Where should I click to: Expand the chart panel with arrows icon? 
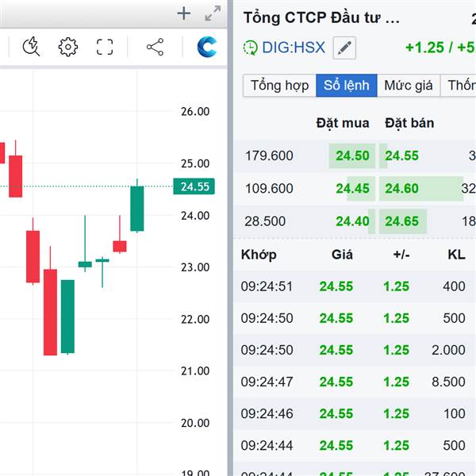click(213, 13)
